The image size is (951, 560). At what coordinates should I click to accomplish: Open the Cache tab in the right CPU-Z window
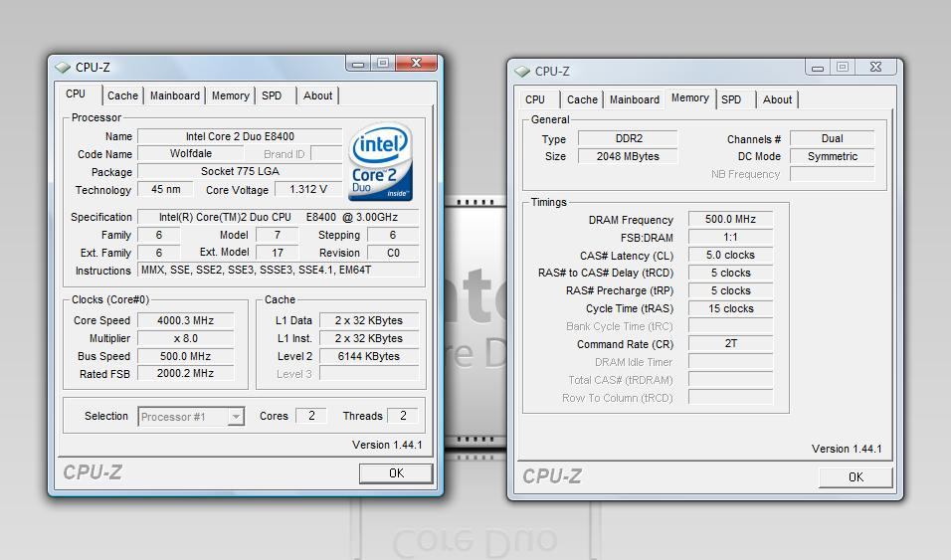[x=582, y=99]
